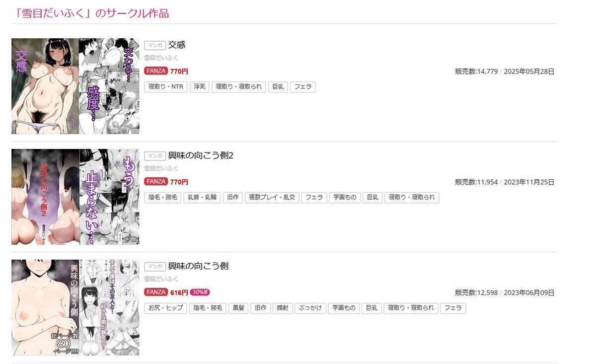Click the FANZA badge for 興味の向こう側2
Image resolution: width=596 pixels, height=364 pixels.
click(x=156, y=182)
